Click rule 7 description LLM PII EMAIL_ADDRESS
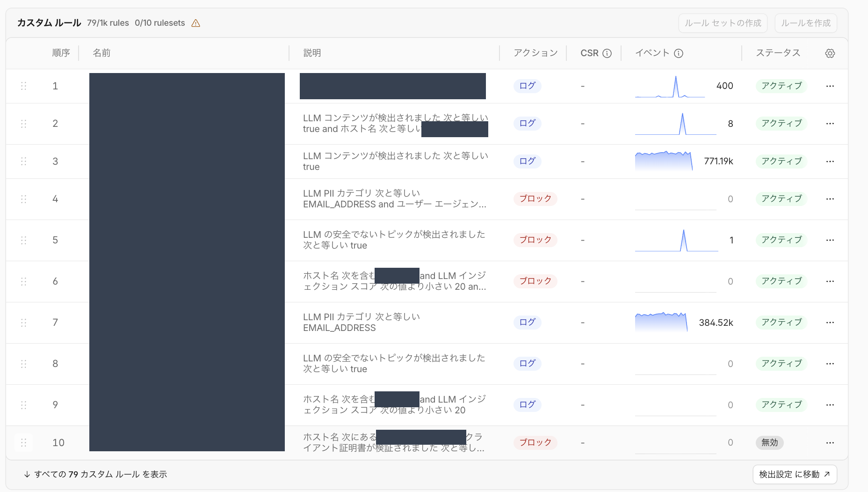 [x=362, y=323]
